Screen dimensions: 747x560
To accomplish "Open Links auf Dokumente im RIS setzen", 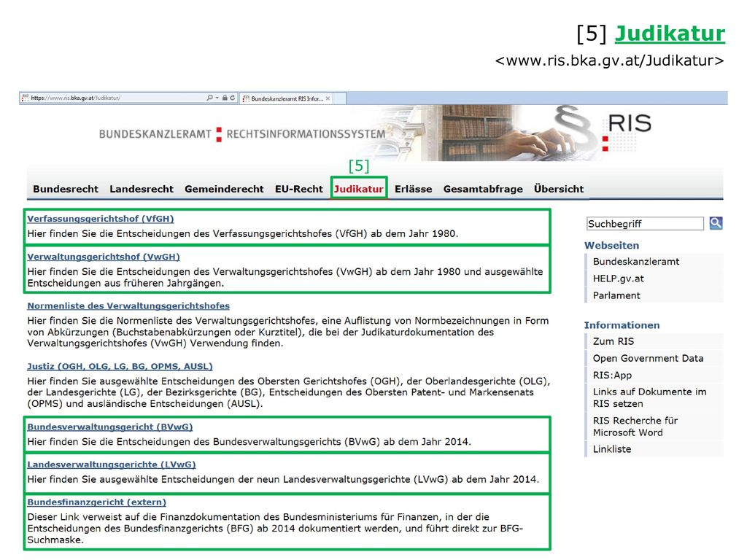I will pyautogui.click(x=650, y=397).
